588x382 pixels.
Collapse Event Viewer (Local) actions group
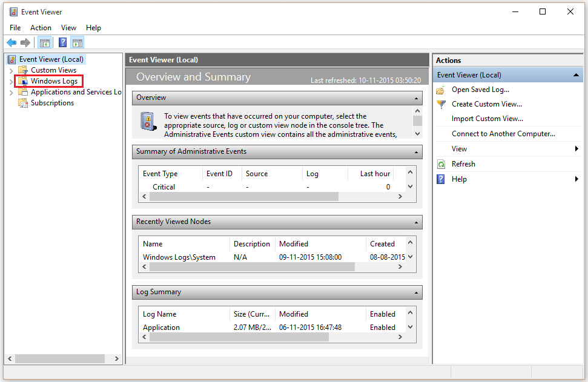click(x=576, y=75)
